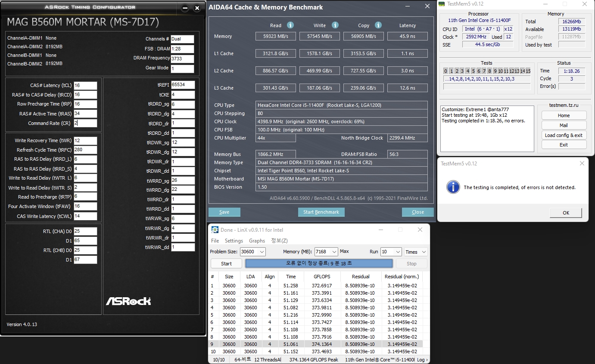Click the LinX app icon in its title bar

[215, 230]
